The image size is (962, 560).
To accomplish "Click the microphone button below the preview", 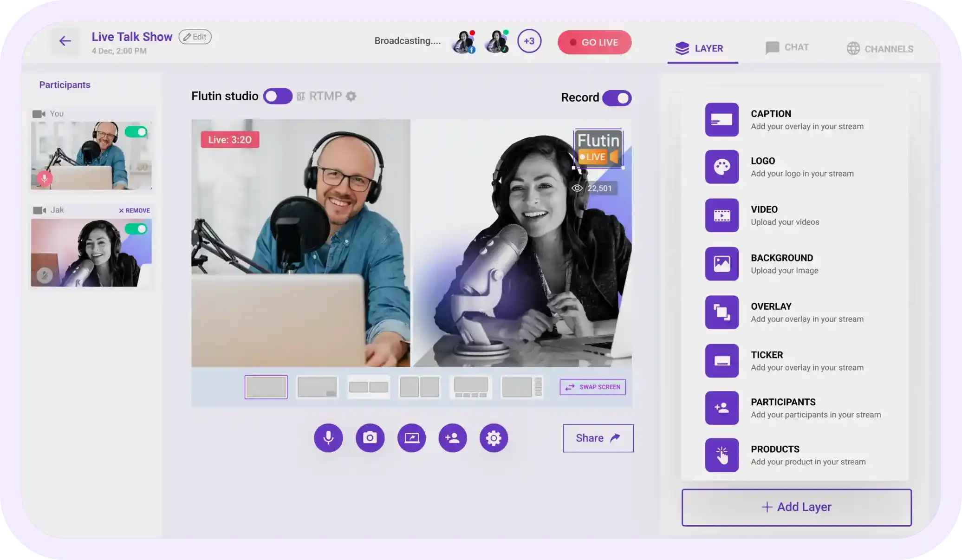I will [x=328, y=438].
